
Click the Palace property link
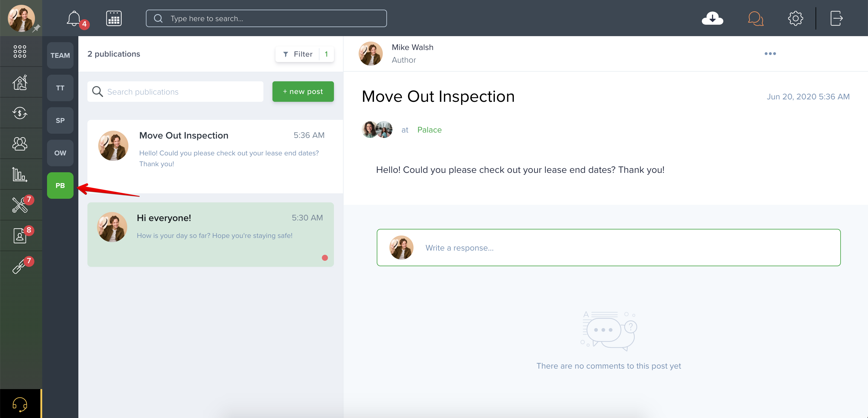[429, 130]
